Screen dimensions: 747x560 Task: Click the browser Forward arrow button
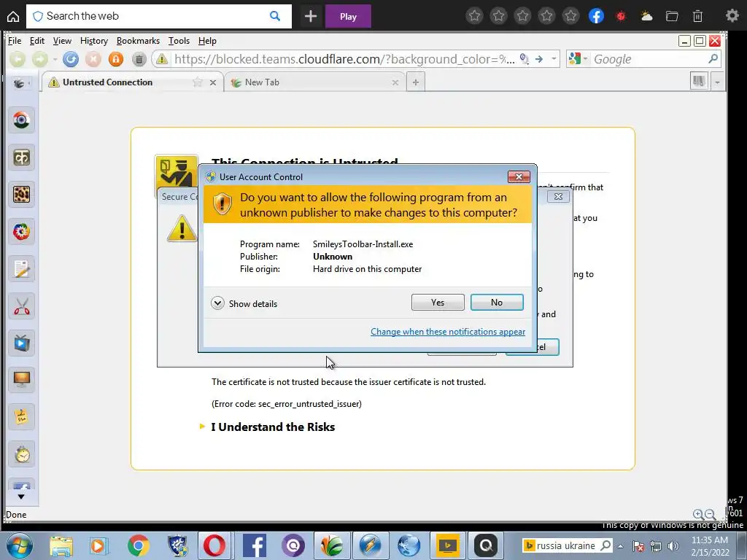coord(40,59)
